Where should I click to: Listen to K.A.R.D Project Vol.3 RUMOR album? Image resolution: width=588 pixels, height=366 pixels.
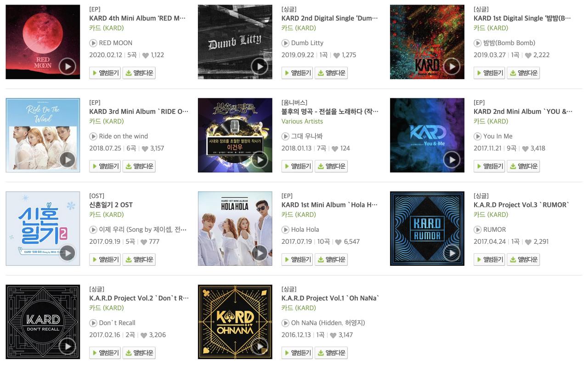tap(489, 259)
